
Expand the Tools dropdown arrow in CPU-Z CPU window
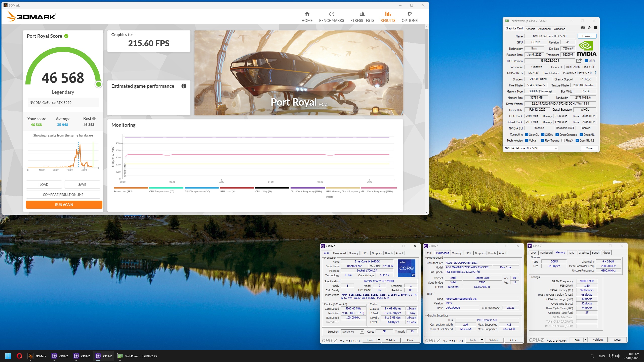click(x=379, y=340)
